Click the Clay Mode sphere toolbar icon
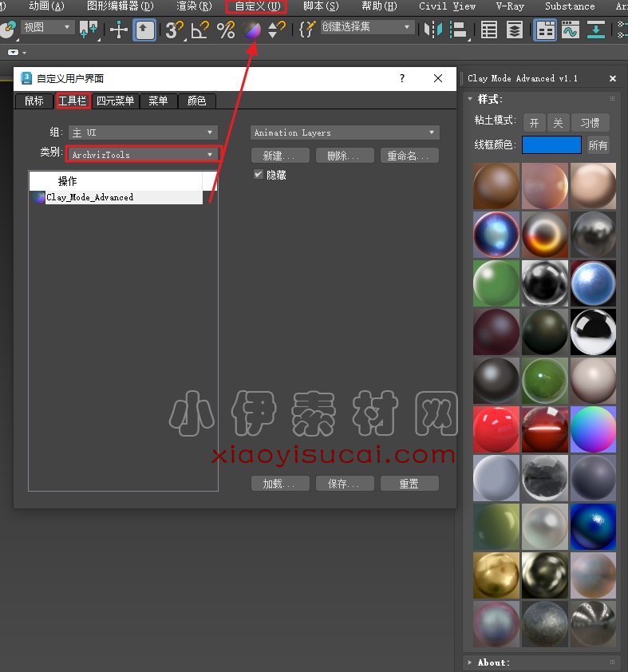628x672 pixels. coord(252,30)
